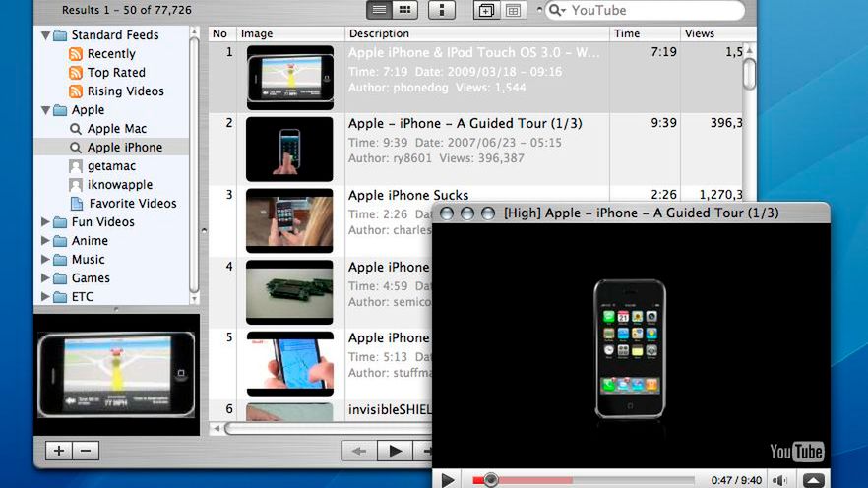The height and width of the screenshot is (488, 868).
Task: Select 'Apple – iPhone – A Guided Tour (1/3)' row title
Action: click(465, 123)
